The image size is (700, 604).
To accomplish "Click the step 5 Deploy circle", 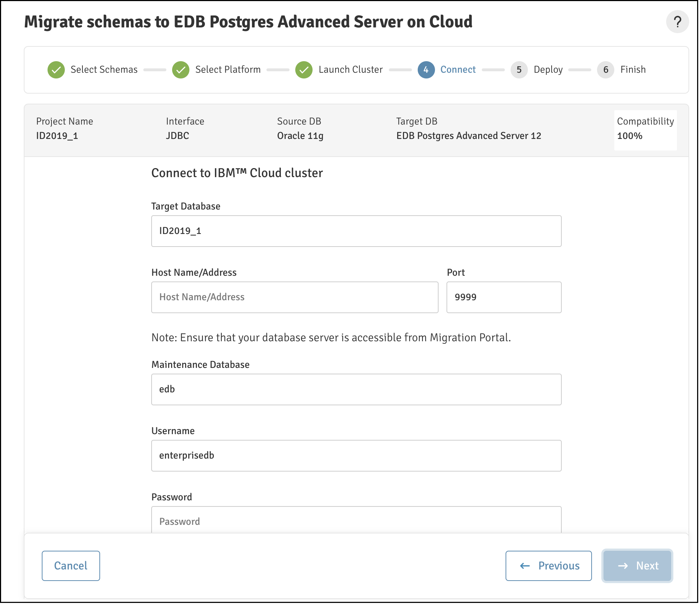I will tap(519, 70).
